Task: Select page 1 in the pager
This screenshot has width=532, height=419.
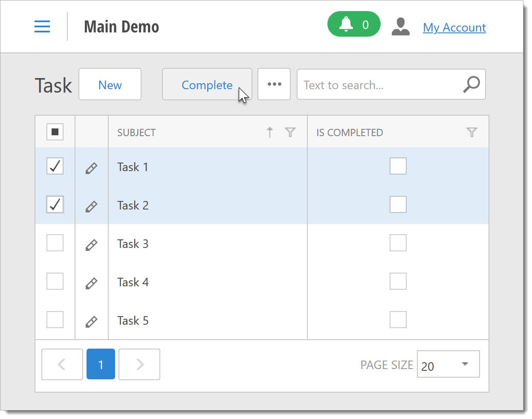Action: click(x=101, y=364)
